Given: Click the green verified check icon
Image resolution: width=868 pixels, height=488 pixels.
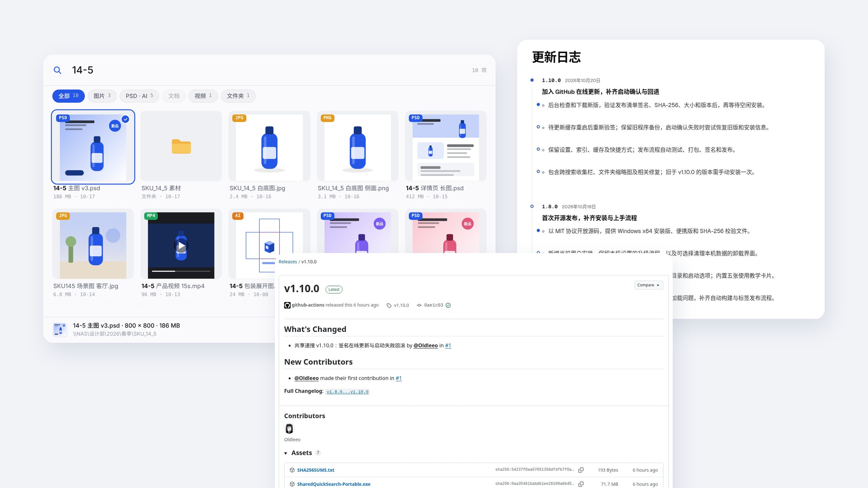Looking at the screenshot, I should tap(448, 305).
